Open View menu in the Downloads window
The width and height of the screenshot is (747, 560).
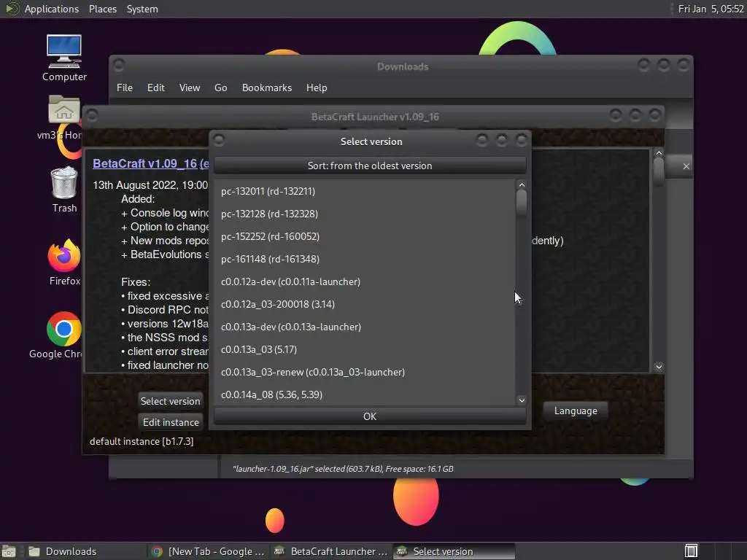pos(190,87)
